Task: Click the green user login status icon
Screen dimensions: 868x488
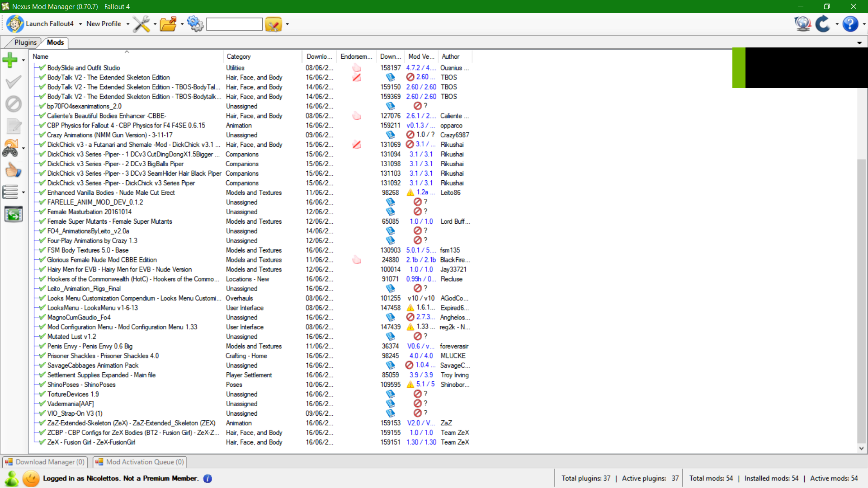Action: pyautogui.click(x=12, y=479)
